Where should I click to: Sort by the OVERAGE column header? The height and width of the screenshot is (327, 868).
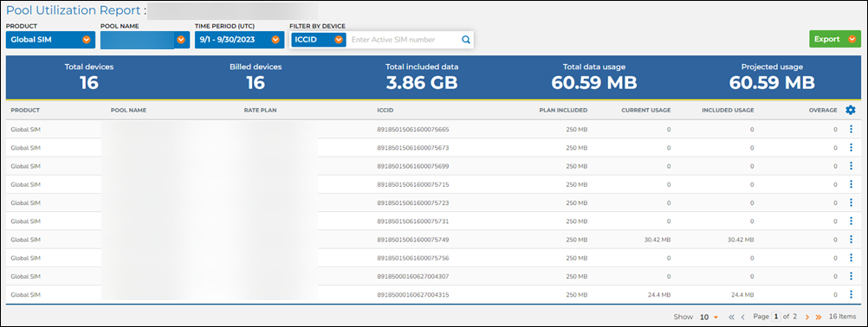coord(823,110)
